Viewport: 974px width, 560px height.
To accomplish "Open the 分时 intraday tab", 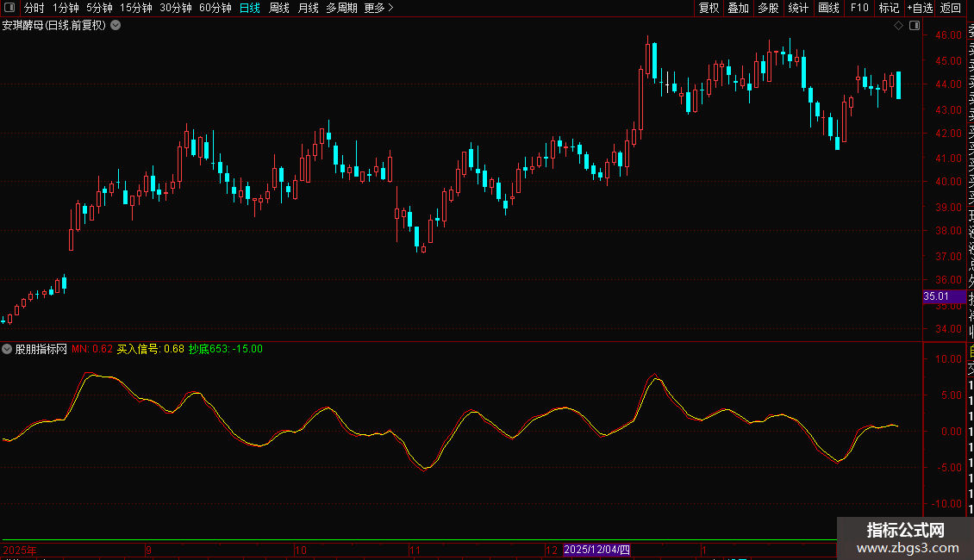I will [x=34, y=8].
